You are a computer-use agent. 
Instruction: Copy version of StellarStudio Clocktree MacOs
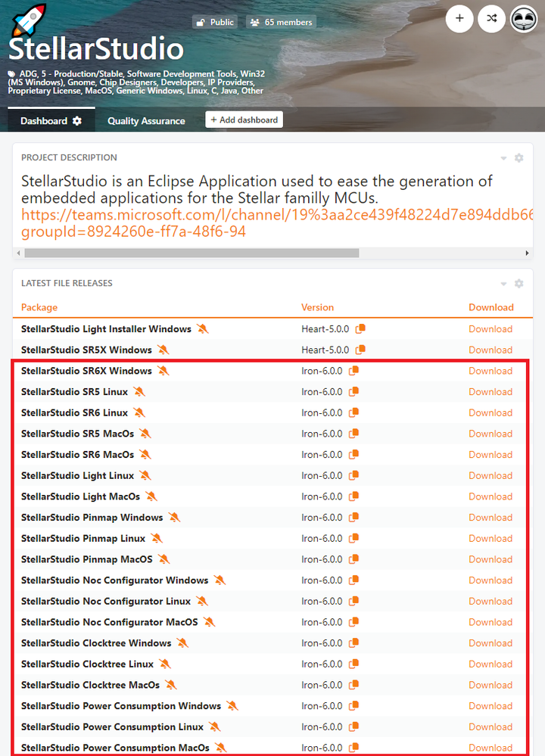click(353, 685)
